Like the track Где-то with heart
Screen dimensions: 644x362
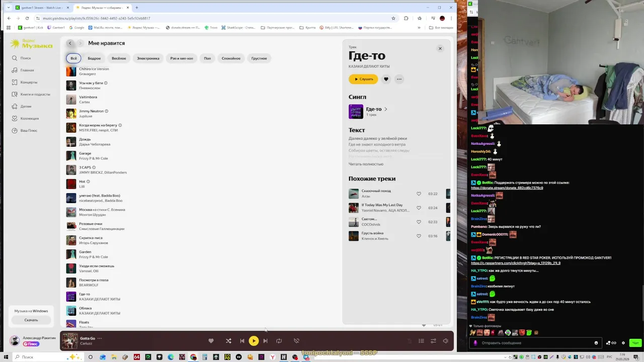[x=386, y=79]
